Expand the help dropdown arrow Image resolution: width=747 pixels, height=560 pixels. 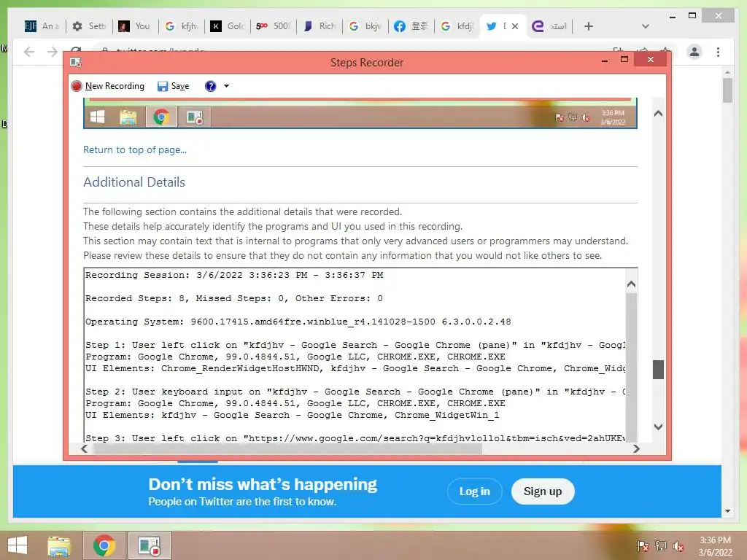226,86
